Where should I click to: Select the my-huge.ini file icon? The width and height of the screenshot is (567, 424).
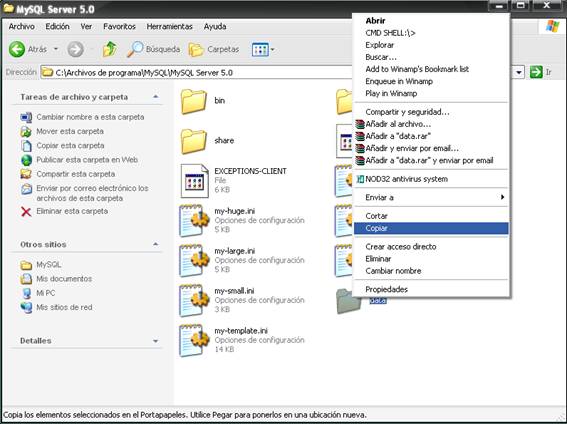[x=195, y=220]
